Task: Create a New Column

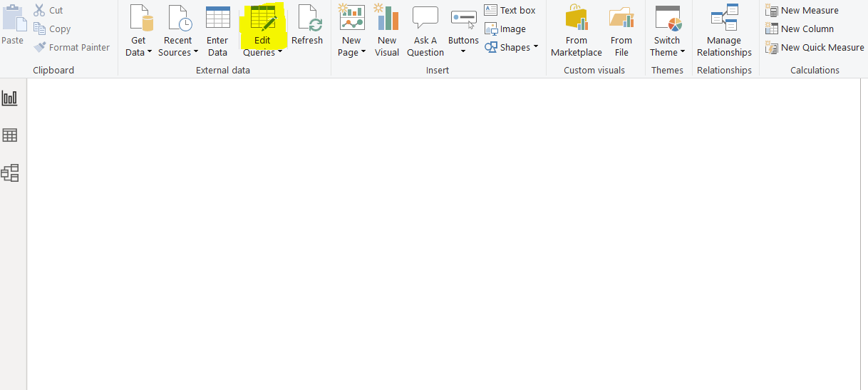Action: coord(800,29)
